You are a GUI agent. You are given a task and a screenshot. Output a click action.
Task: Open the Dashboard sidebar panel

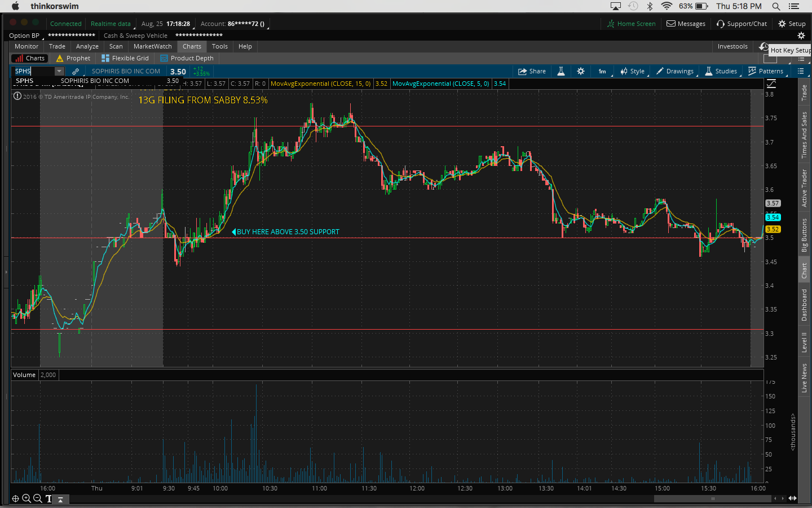pos(804,305)
